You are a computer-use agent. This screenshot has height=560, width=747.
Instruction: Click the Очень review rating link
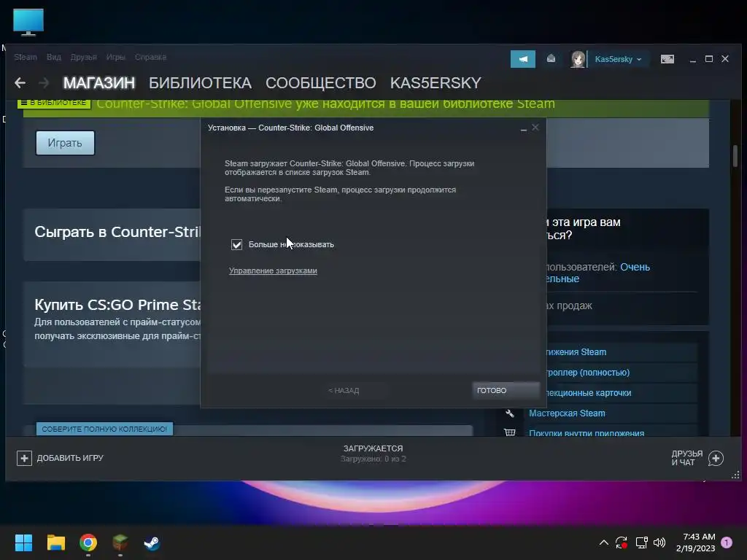(x=635, y=267)
